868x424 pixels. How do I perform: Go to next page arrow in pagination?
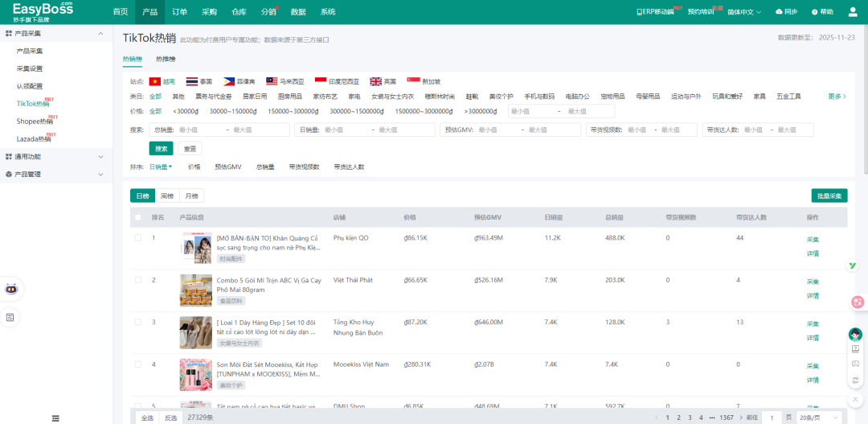[741, 418]
